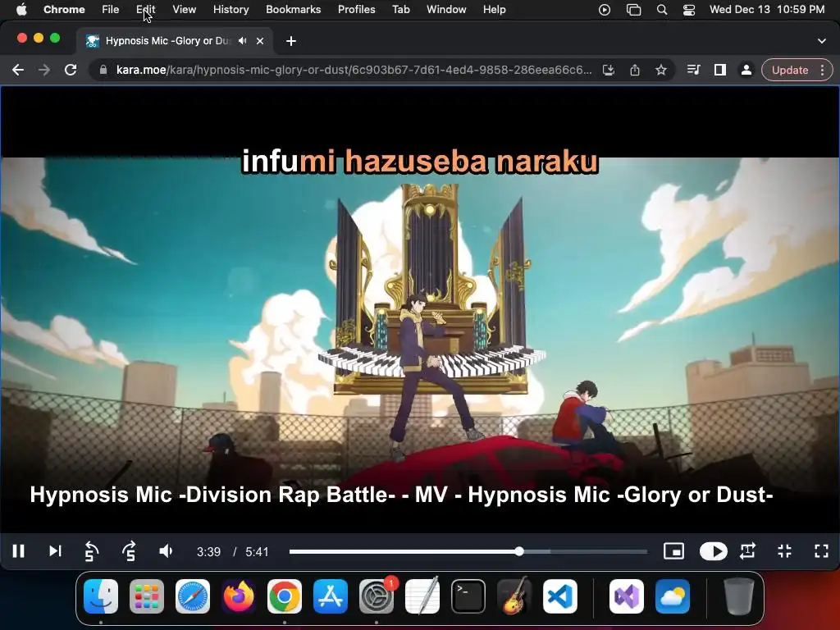Open Visual Studio from the Dock
Screen dimensions: 840x630
(626, 596)
